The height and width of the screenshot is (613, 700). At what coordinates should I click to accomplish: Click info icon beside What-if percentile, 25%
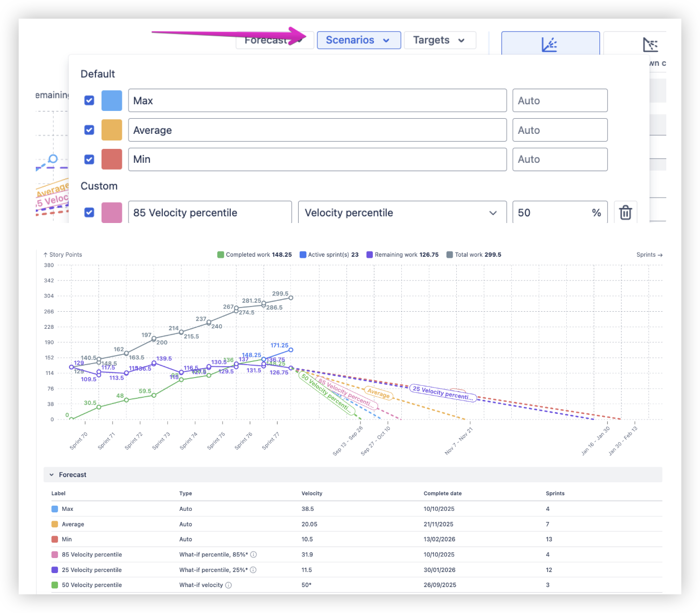point(254,570)
